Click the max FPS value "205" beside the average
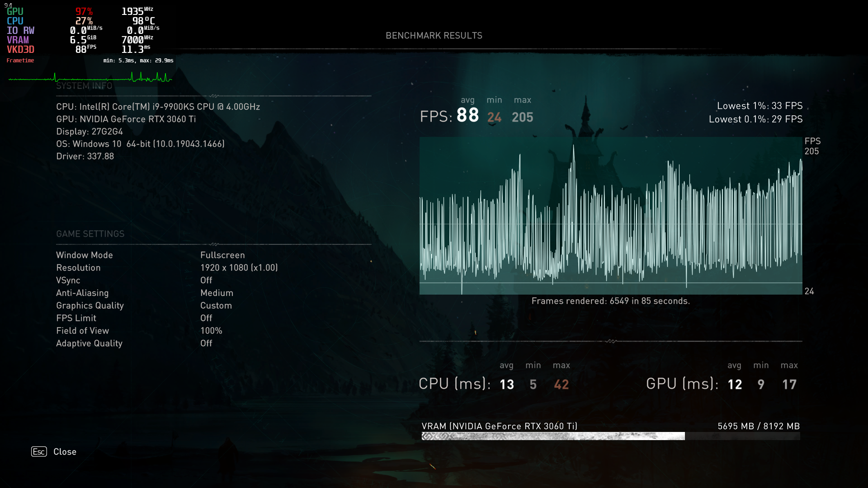Viewport: 868px width, 488px height. point(523,117)
